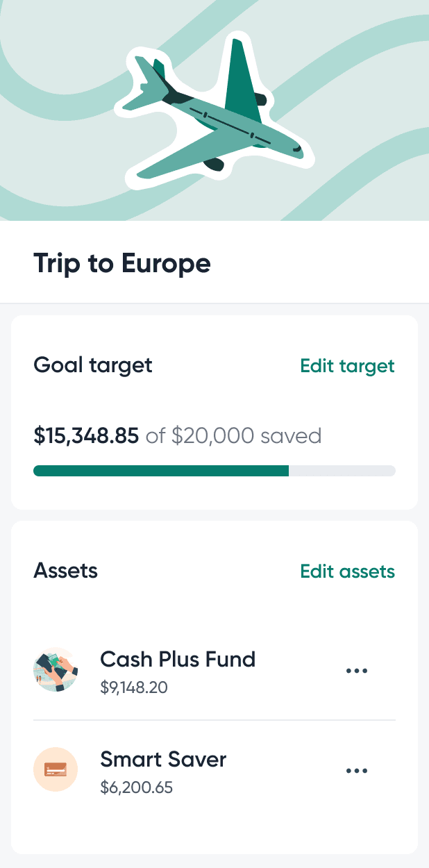Click Edit target link
The width and height of the screenshot is (429, 868).
tap(347, 366)
